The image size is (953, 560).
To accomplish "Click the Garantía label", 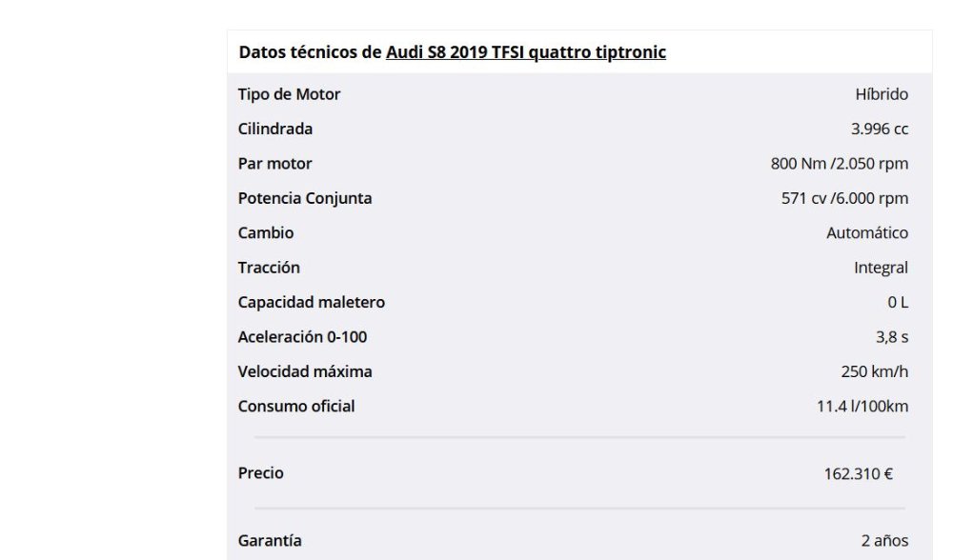I will click(270, 540).
